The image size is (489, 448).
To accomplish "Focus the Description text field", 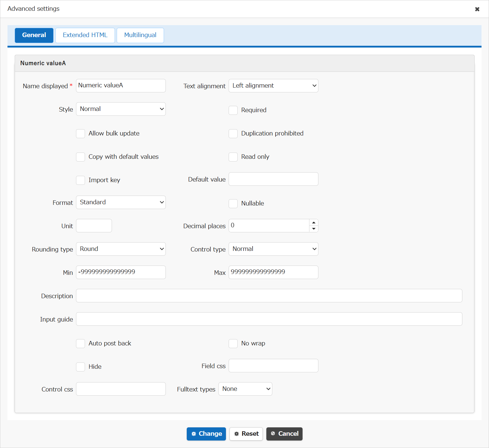I will point(269,296).
